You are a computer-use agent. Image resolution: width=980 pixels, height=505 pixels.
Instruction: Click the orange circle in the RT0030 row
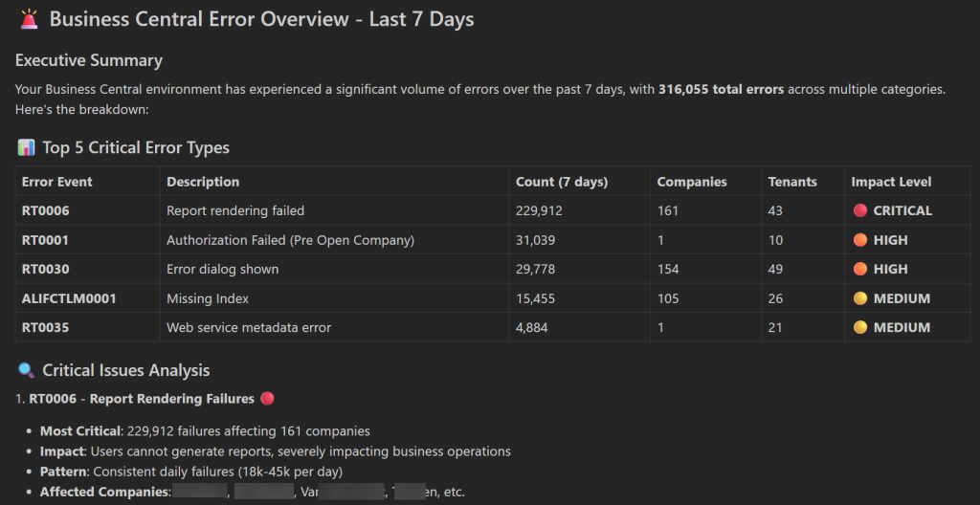click(860, 269)
